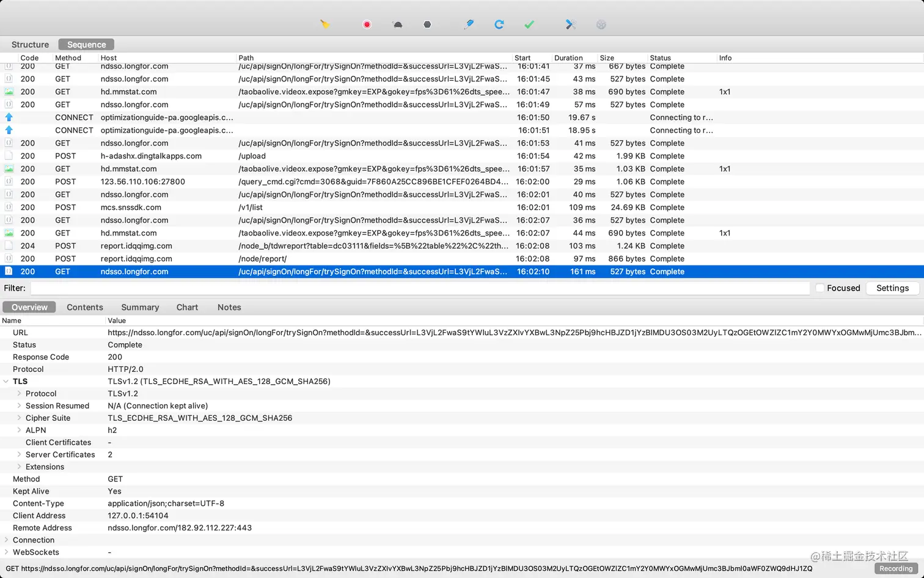The width and height of the screenshot is (924, 578).
Task: Sort the list by the Code column header
Action: tap(29, 58)
